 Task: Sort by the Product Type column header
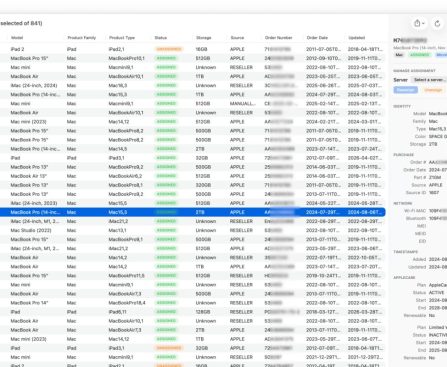122,38
